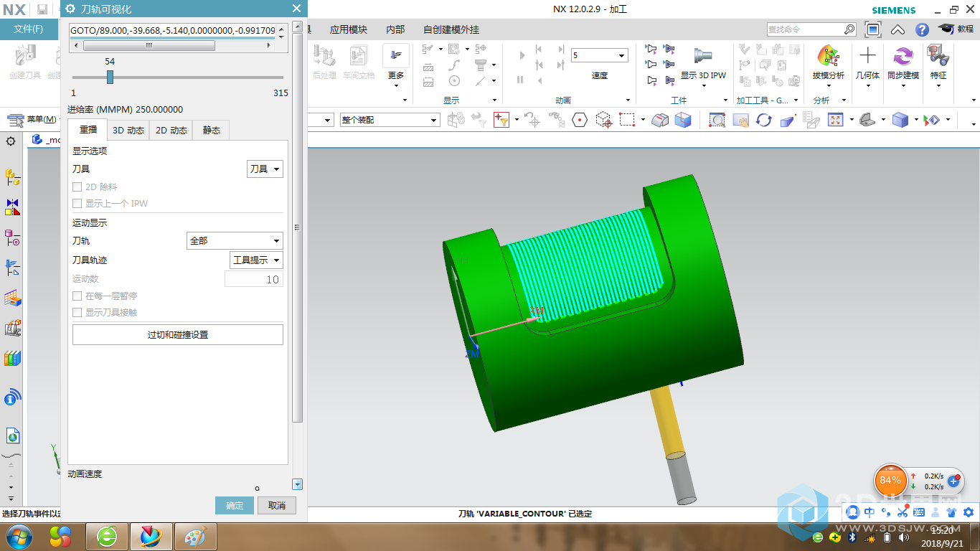Screen dimensions: 980x551
Task: Open the 应用模块 ribbon tab
Action: (349, 29)
